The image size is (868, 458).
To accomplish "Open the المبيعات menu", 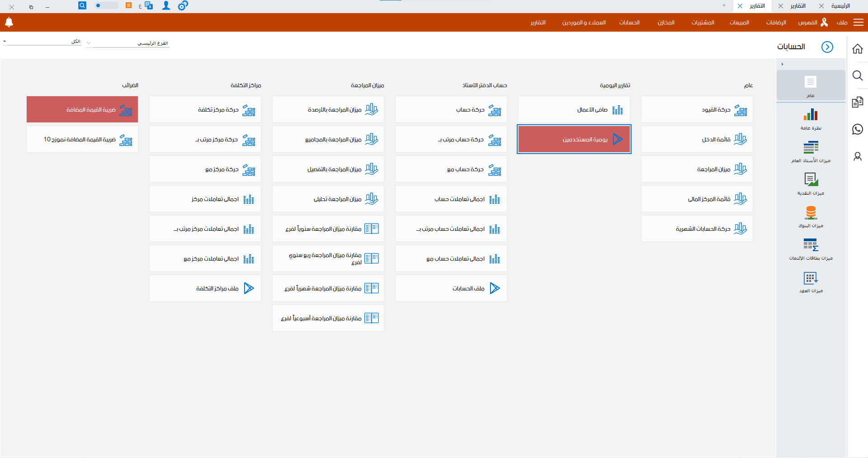I will click(x=739, y=22).
